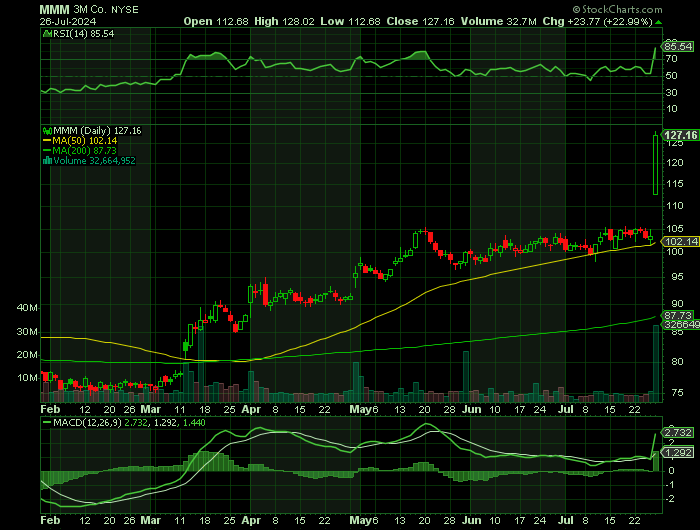Click the 87.73 MA(200) tag on right axis

tap(678, 315)
